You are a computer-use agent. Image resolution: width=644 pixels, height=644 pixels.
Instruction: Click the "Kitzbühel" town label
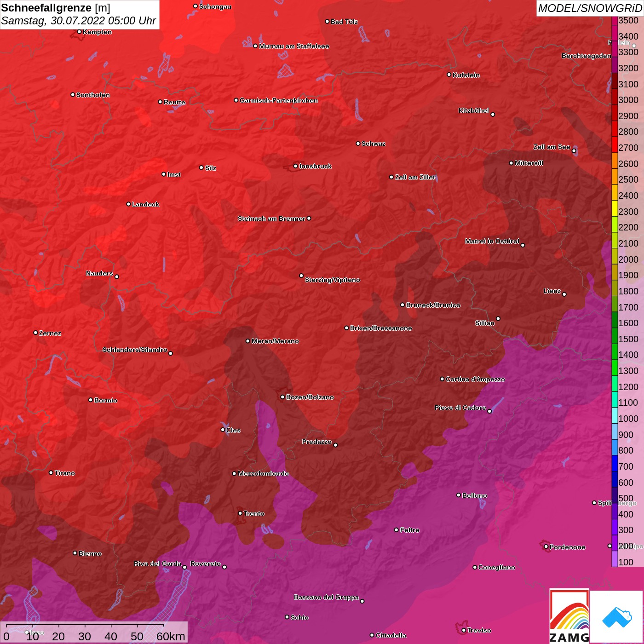pyautogui.click(x=474, y=110)
